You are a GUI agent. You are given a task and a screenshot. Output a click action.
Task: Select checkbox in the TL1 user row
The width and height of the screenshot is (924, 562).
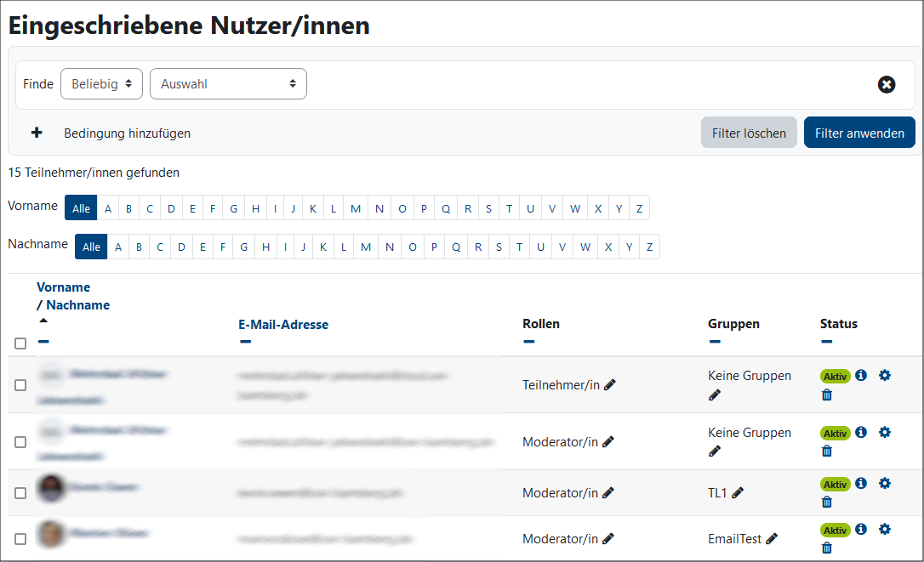click(20, 493)
